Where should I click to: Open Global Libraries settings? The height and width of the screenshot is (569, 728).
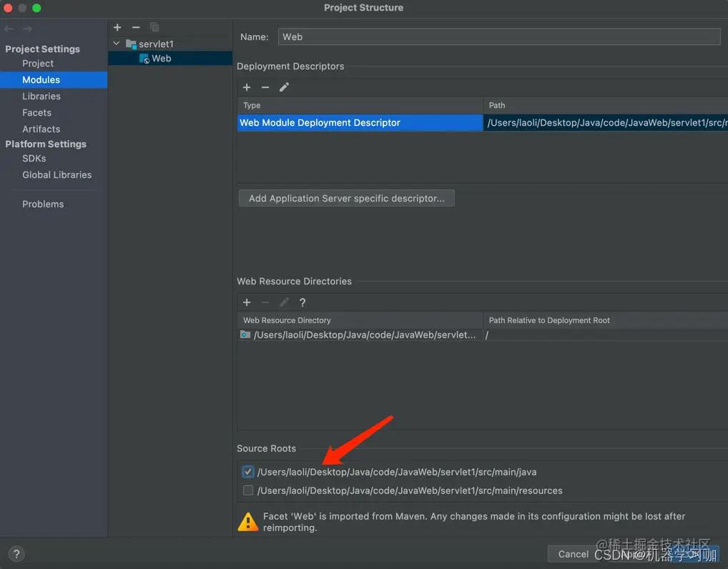pyautogui.click(x=56, y=175)
